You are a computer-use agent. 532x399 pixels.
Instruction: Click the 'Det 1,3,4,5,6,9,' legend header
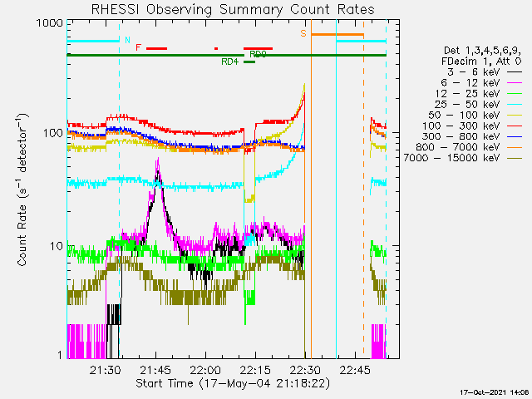(482, 51)
